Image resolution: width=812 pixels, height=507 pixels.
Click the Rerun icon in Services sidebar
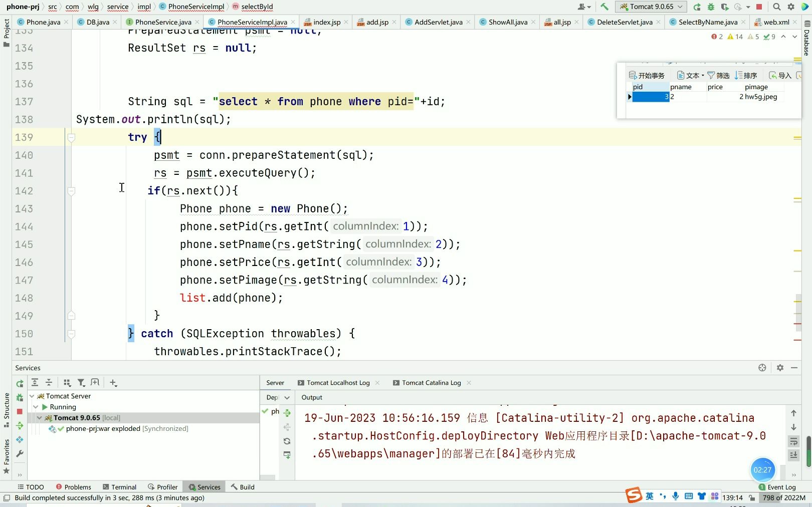(x=20, y=383)
